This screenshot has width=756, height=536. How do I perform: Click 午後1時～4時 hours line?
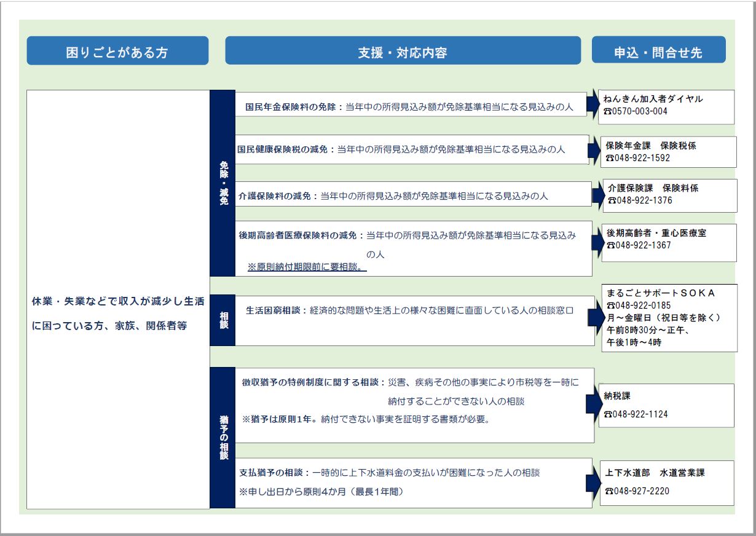pos(634,343)
